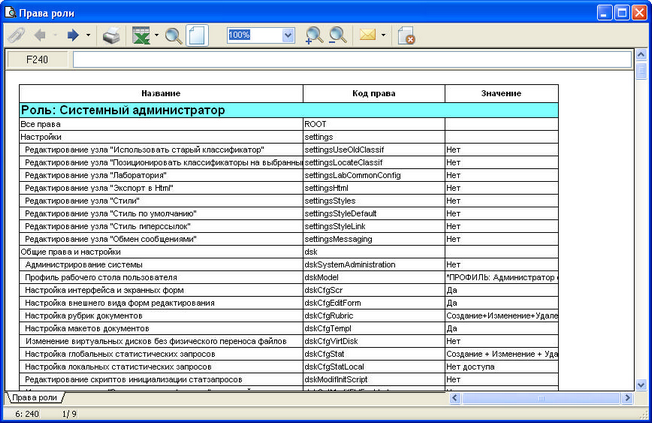
Task: Click the paperclip attachment icon
Action: (16, 36)
